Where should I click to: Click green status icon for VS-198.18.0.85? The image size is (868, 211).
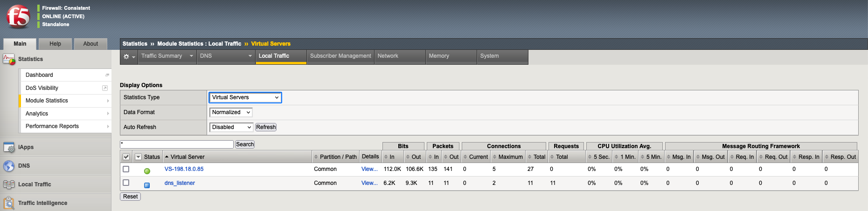(x=147, y=171)
